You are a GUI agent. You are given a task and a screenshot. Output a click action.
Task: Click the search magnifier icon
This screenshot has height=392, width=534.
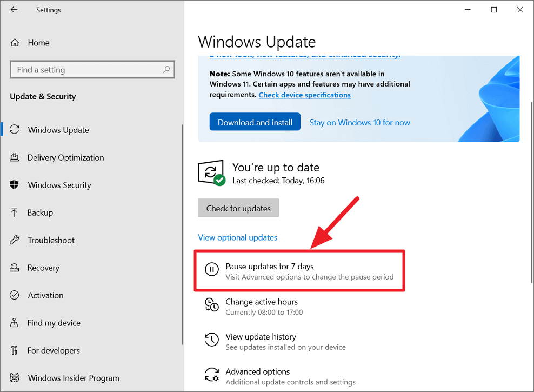coord(166,69)
